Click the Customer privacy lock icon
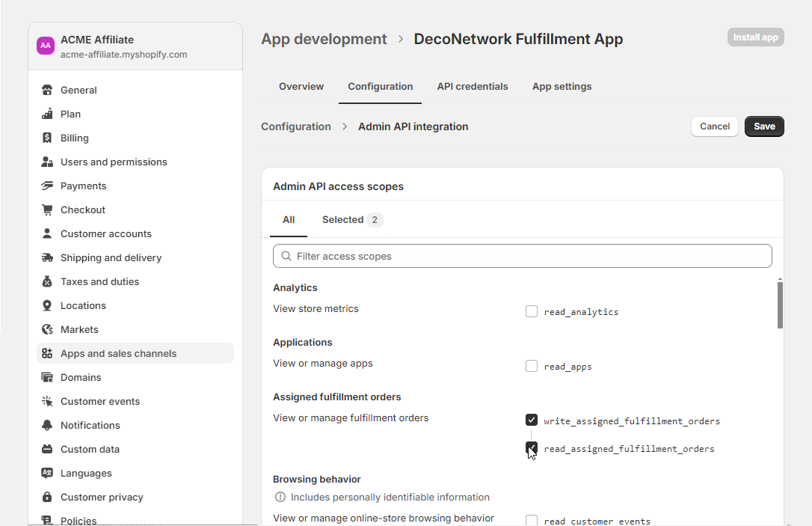 click(47, 498)
